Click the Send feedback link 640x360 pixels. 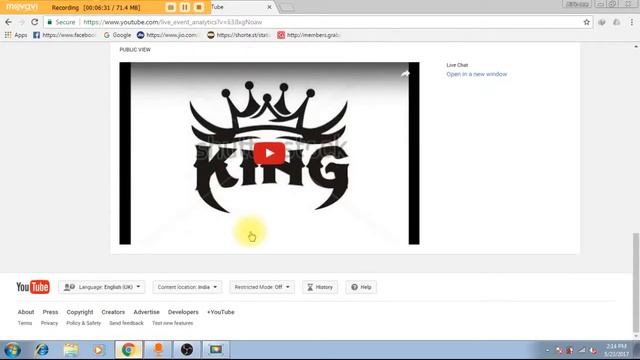(x=126, y=323)
